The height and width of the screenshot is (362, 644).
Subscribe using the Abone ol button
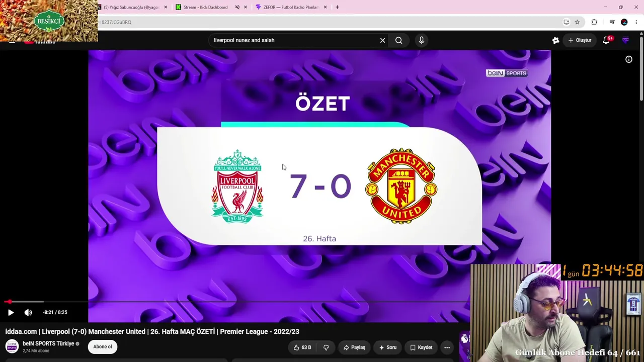[103, 347]
